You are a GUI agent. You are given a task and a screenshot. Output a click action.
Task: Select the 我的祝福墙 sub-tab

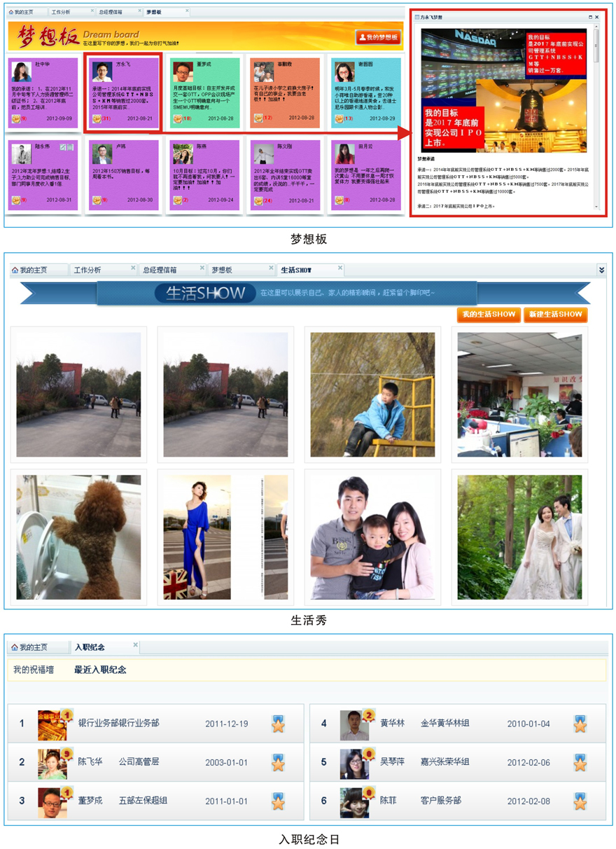(x=34, y=670)
